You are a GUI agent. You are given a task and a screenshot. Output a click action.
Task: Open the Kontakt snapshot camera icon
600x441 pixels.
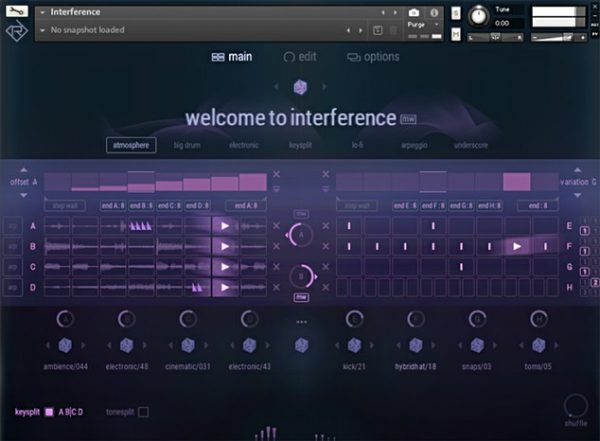(x=414, y=12)
